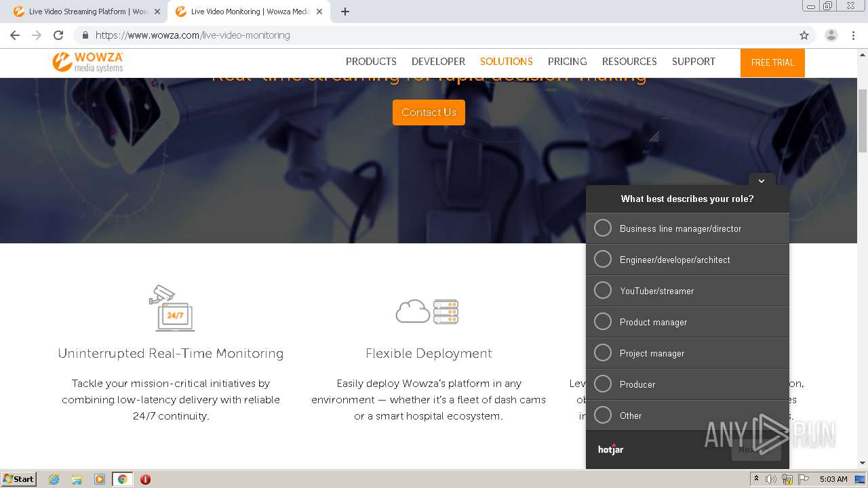The height and width of the screenshot is (488, 868).
Task: Click the 24/7 monitoring camera icon
Action: click(171, 308)
